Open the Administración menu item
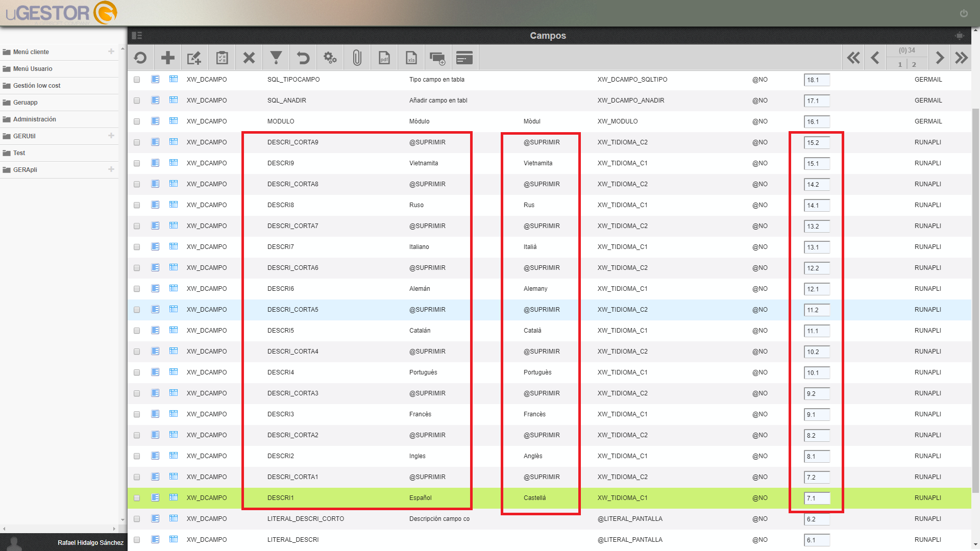The height and width of the screenshot is (551, 980). 30,119
